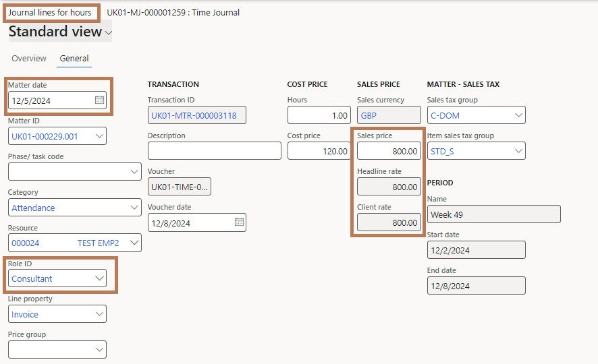Image resolution: width=598 pixels, height=364 pixels.
Task: Open the Item sales tax group dropdown
Action: pos(518,151)
